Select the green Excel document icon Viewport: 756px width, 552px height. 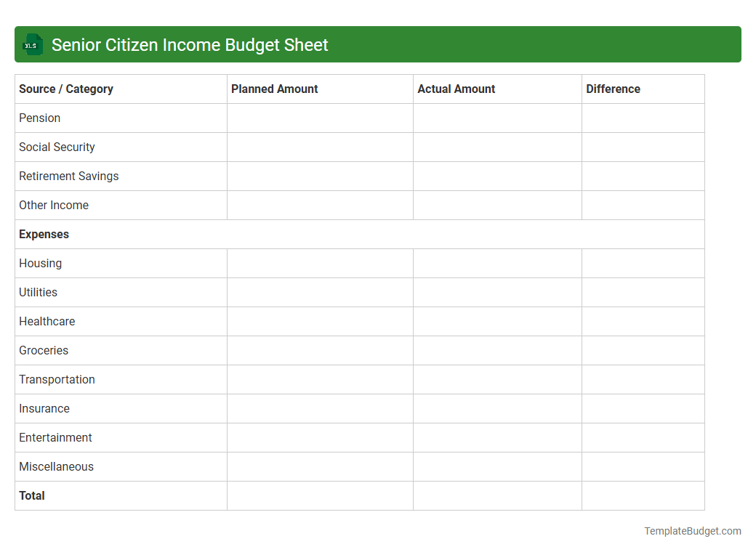pyautogui.click(x=32, y=44)
